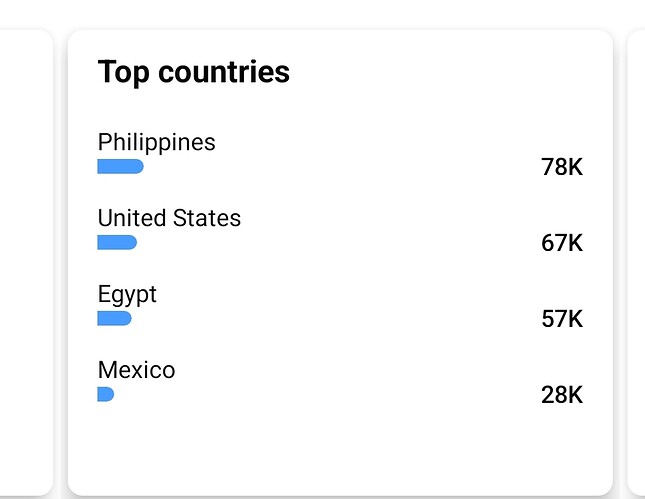Image resolution: width=645 pixels, height=499 pixels.
Task: Click the 78K value for Philippines
Action: (x=562, y=167)
